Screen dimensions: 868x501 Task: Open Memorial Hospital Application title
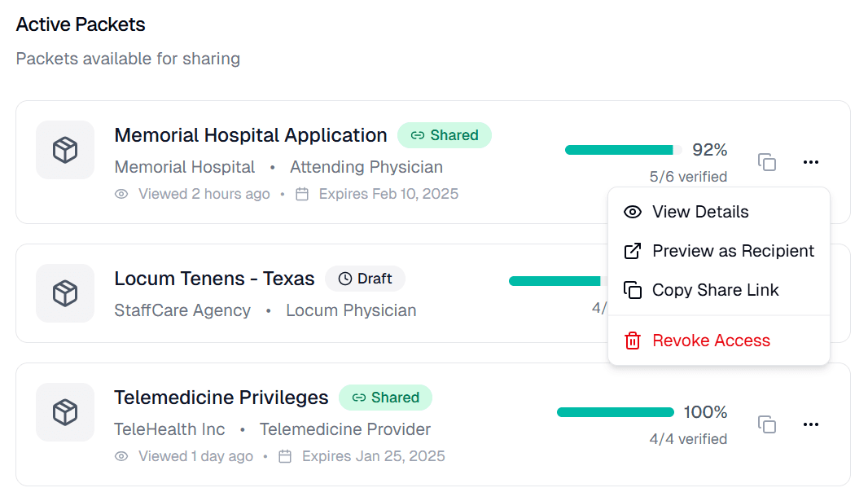251,135
